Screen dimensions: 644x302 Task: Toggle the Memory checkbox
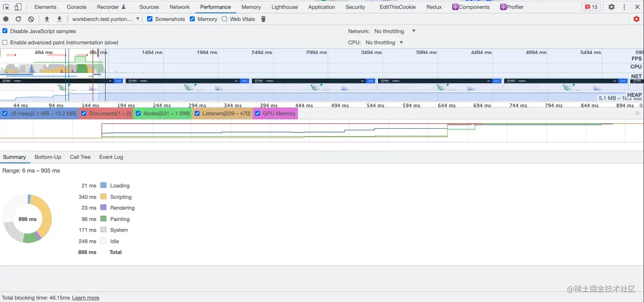[x=193, y=19]
